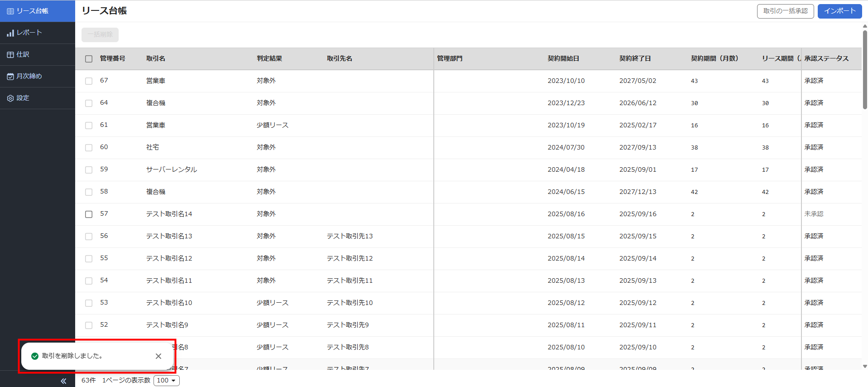Screen dimensions: 868x387
Task: Click the 月次締め calendar icon
Action: pos(10,77)
